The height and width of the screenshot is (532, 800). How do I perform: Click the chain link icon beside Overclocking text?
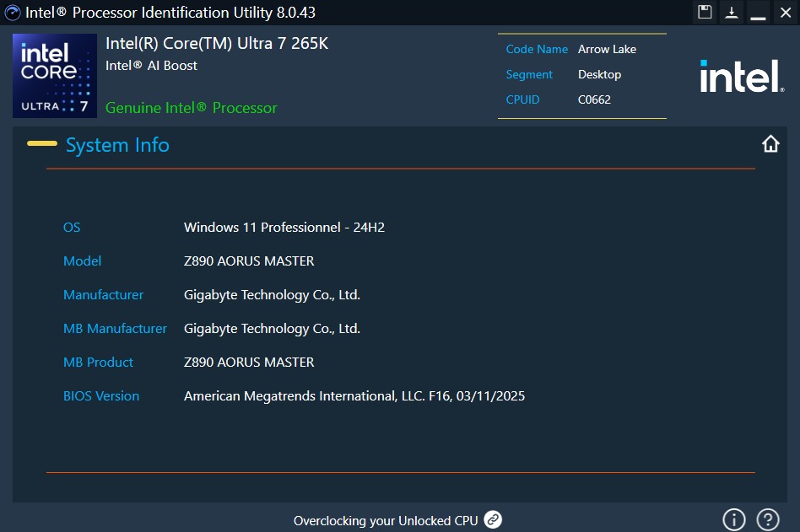click(x=493, y=519)
